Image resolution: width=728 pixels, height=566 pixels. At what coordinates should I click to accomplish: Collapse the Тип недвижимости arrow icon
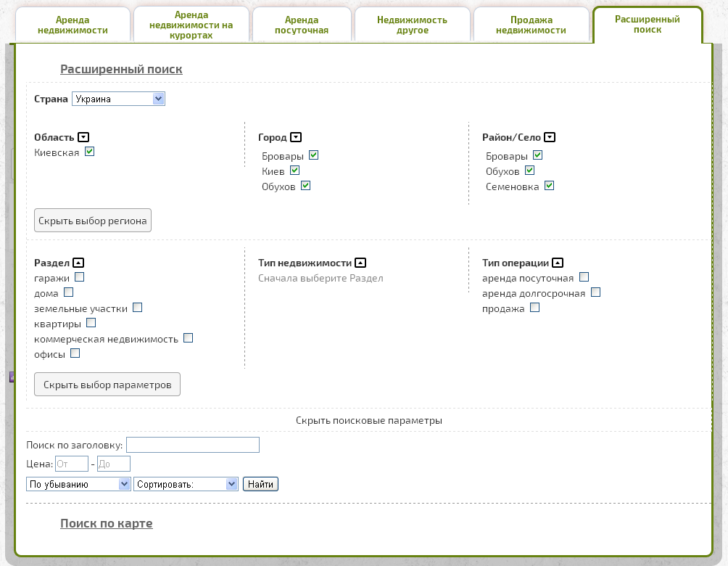[360, 263]
